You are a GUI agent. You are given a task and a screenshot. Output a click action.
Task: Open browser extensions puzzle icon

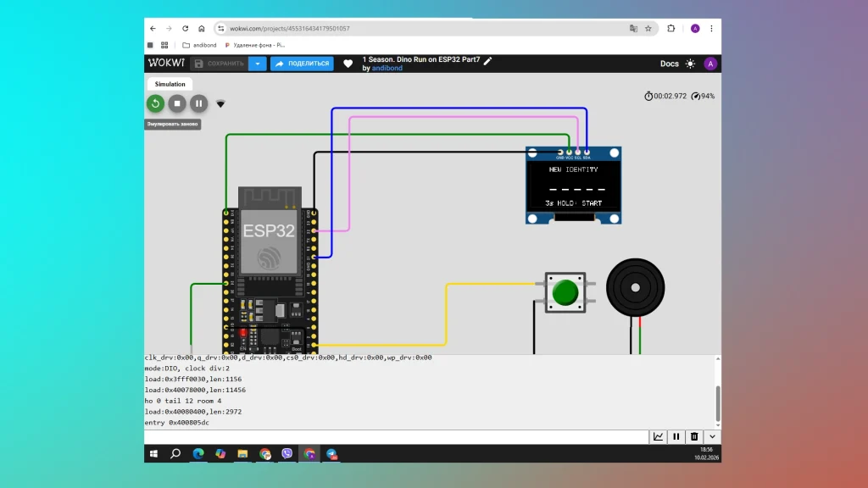point(671,28)
